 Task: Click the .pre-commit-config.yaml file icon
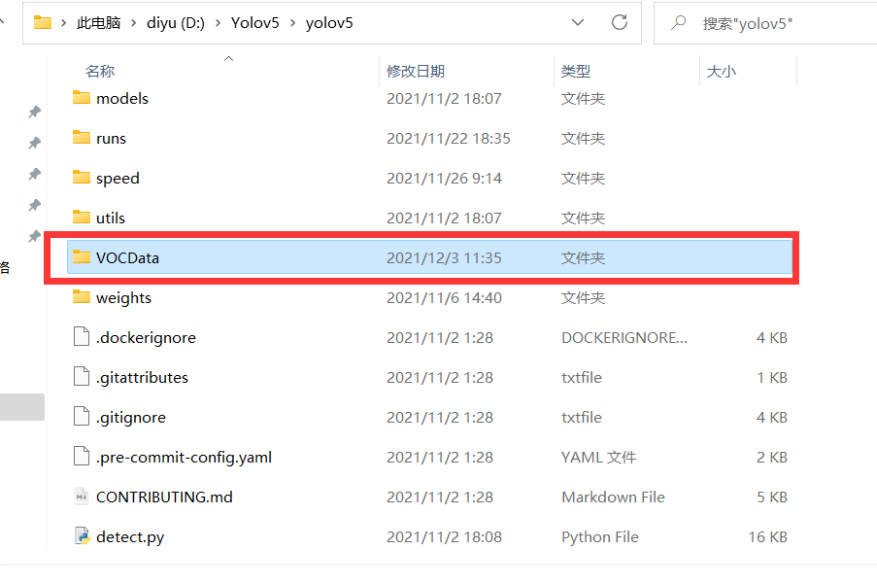point(82,456)
